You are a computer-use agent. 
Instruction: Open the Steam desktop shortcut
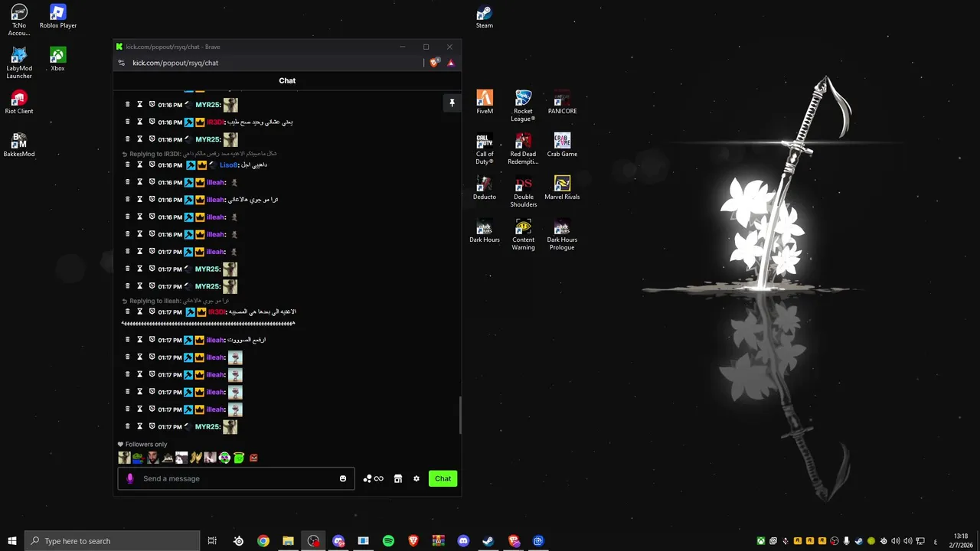coord(485,17)
